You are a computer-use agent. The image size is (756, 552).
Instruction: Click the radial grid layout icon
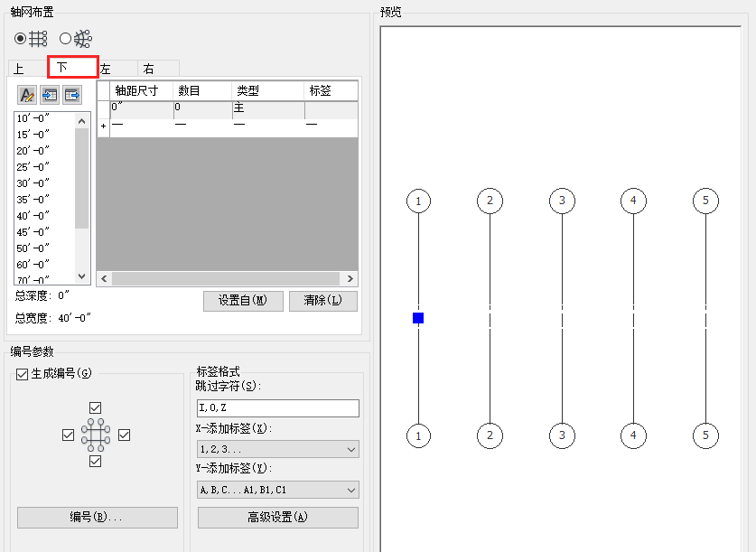tap(82, 39)
